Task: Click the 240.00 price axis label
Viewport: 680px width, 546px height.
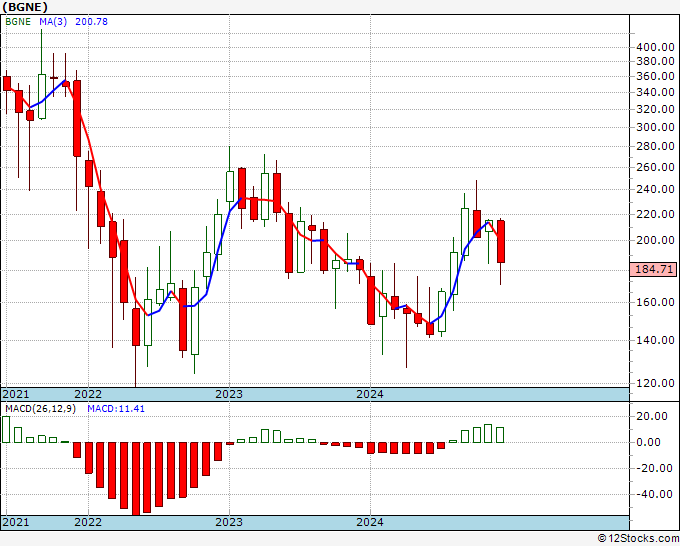Action: [x=655, y=189]
